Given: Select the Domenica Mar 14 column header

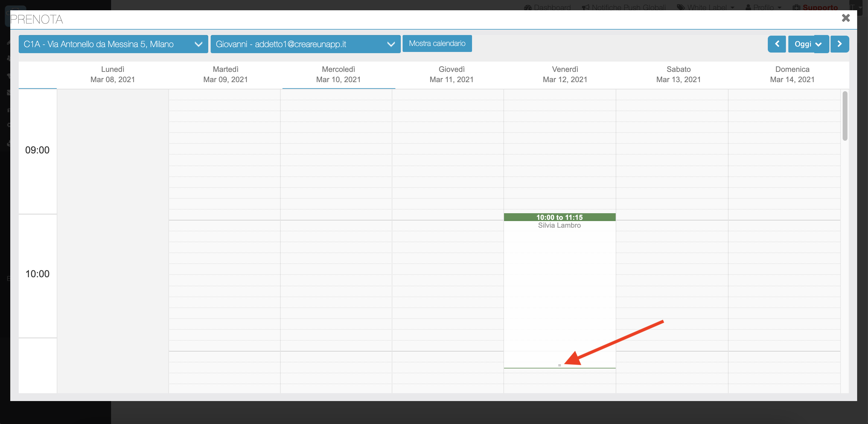Looking at the screenshot, I should click(792, 75).
